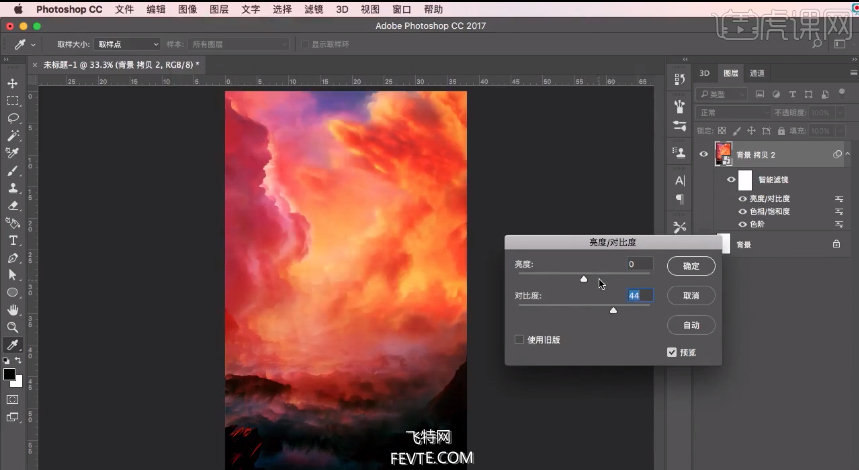Click the 取消 cancel button

[x=691, y=296]
